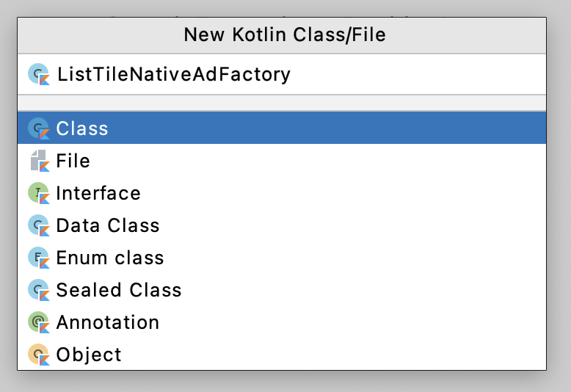571x392 pixels.
Task: Choose Annotation as the kind
Action: click(108, 322)
